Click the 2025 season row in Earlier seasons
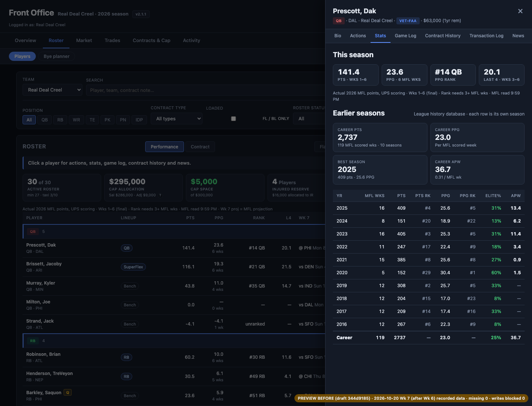Image resolution: width=532 pixels, height=406 pixels. (429, 208)
